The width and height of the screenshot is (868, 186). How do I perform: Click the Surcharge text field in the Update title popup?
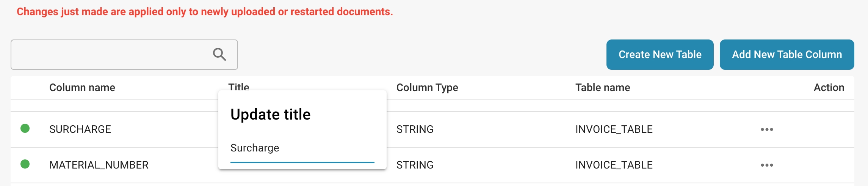302,148
